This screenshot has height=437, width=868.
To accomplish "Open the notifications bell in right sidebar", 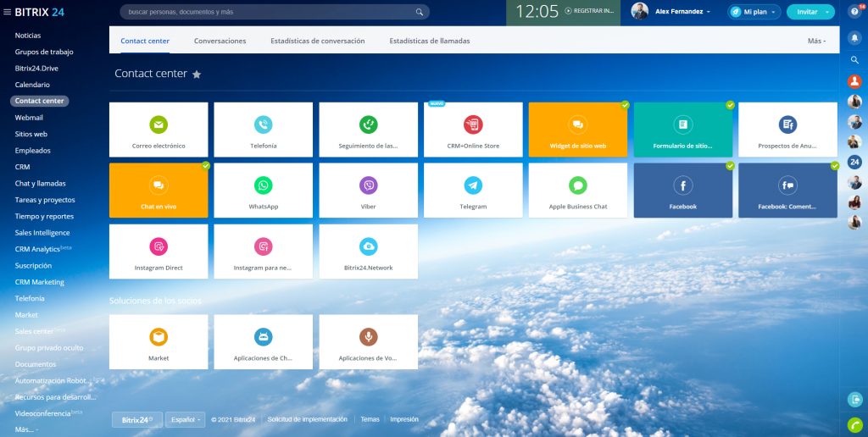I will pyautogui.click(x=854, y=39).
